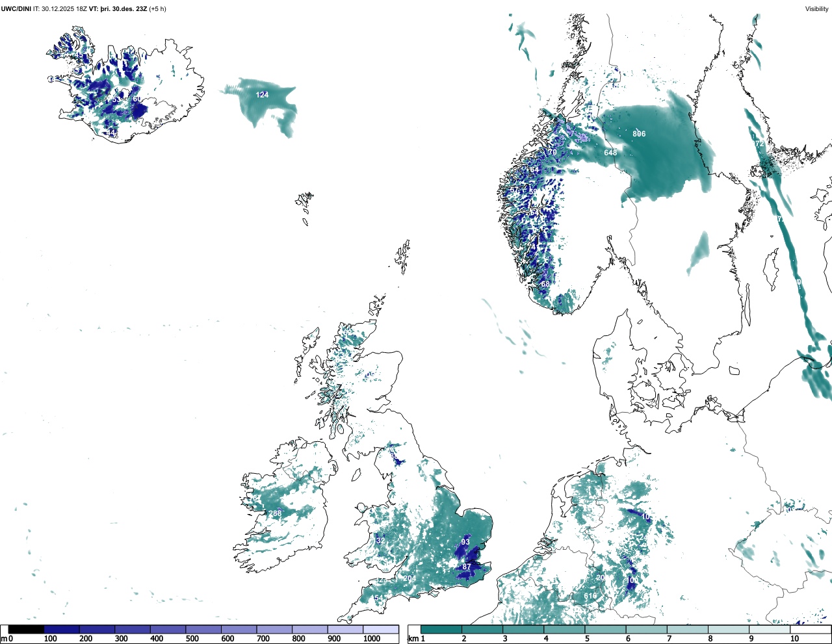This screenshot has height=644, width=832.
Task: Click the '(+5 h)' forecast offset text
Action: tap(157, 9)
